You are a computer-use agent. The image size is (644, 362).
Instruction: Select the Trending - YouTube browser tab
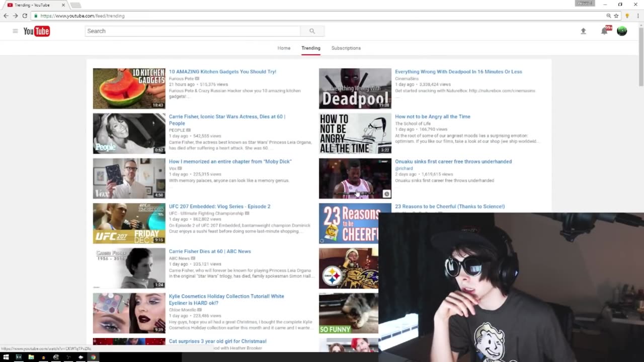tap(35, 5)
